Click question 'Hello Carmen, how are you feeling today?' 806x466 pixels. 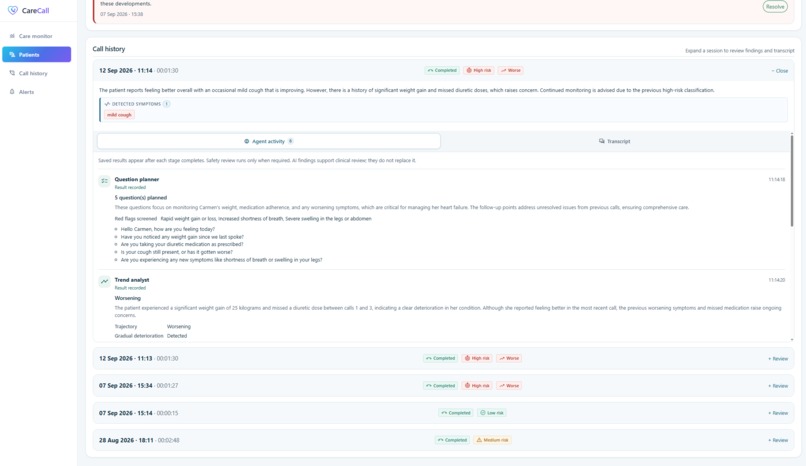click(168, 229)
